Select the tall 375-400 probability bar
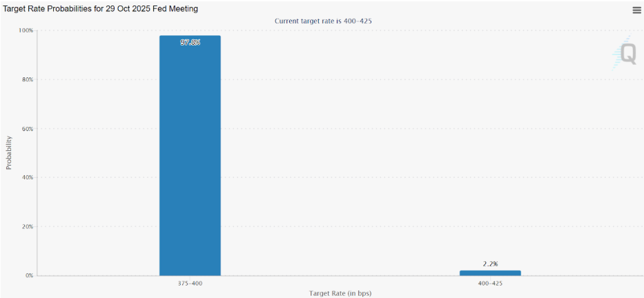Screen dimensions: 644x298 coord(190,159)
